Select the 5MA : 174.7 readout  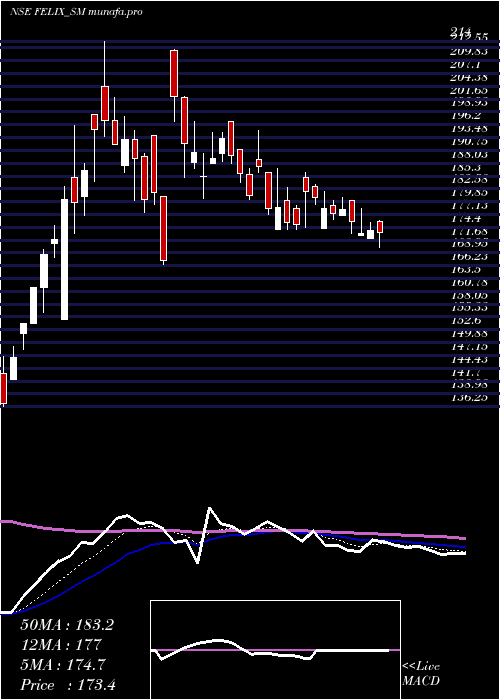63,665
